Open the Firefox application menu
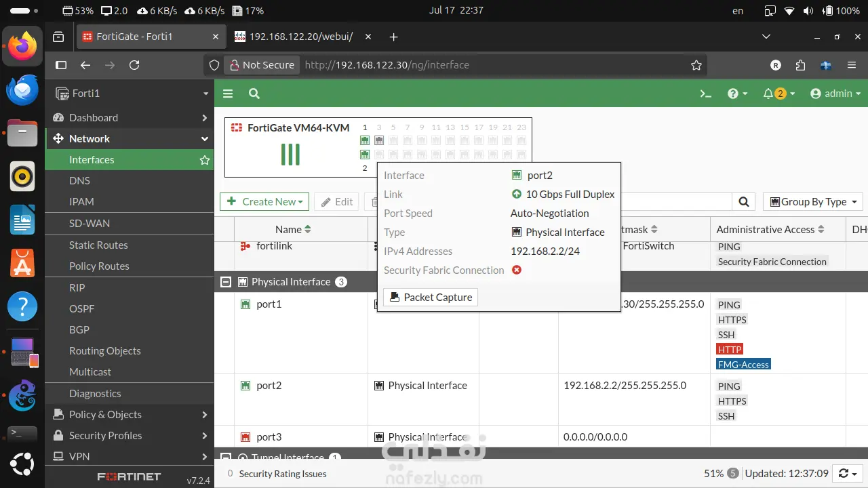 coord(852,65)
